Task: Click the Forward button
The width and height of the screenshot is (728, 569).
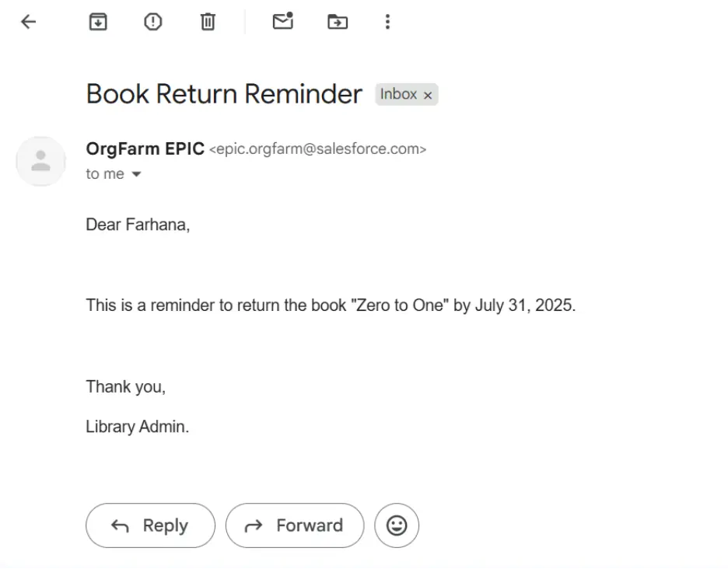Action: pyautogui.click(x=295, y=525)
